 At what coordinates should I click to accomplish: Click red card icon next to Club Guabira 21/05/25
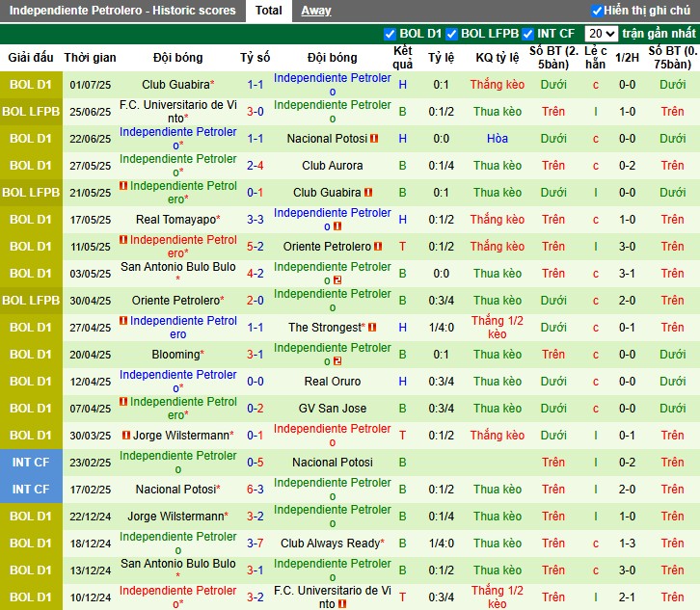(x=368, y=193)
